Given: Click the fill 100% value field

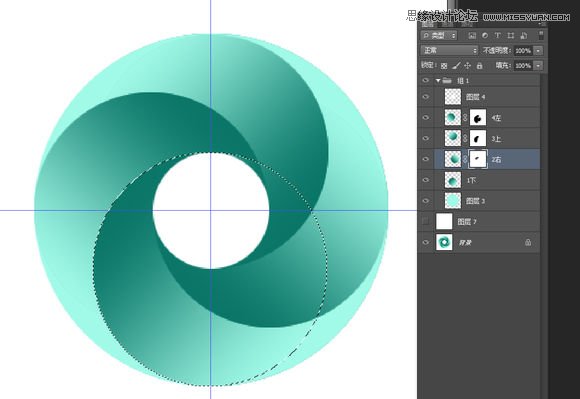Looking at the screenshot, I should pos(523,66).
